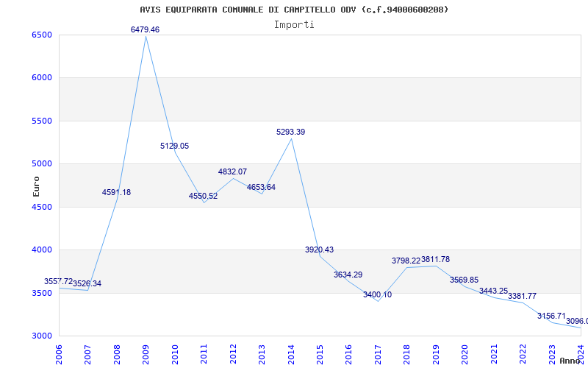Click the 3811.78 data label

pyautogui.click(x=435, y=260)
